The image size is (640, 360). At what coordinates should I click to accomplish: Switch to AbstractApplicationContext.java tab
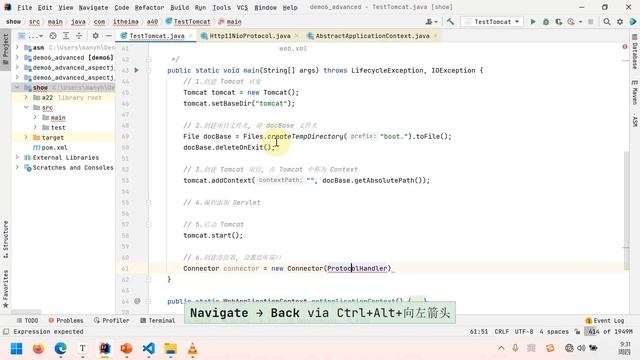tap(372, 36)
